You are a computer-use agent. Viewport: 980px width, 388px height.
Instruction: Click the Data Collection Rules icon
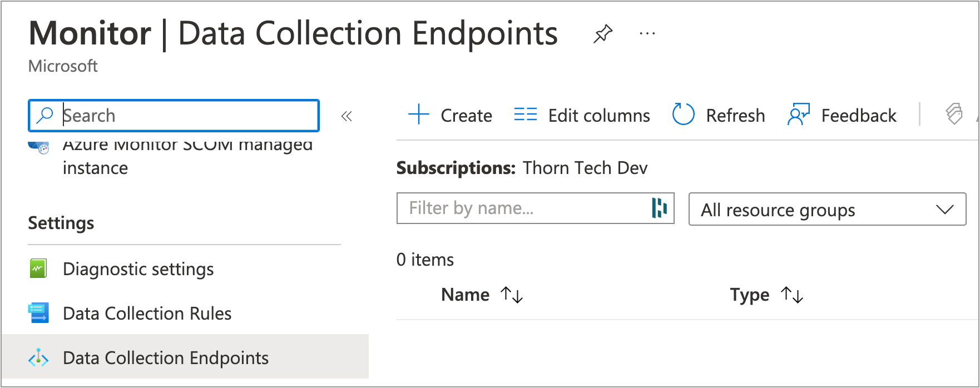39,313
